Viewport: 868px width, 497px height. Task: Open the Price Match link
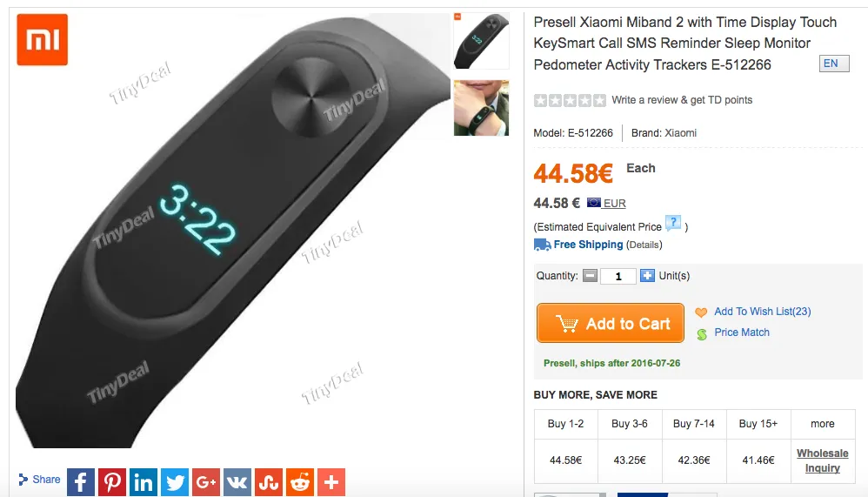point(742,332)
